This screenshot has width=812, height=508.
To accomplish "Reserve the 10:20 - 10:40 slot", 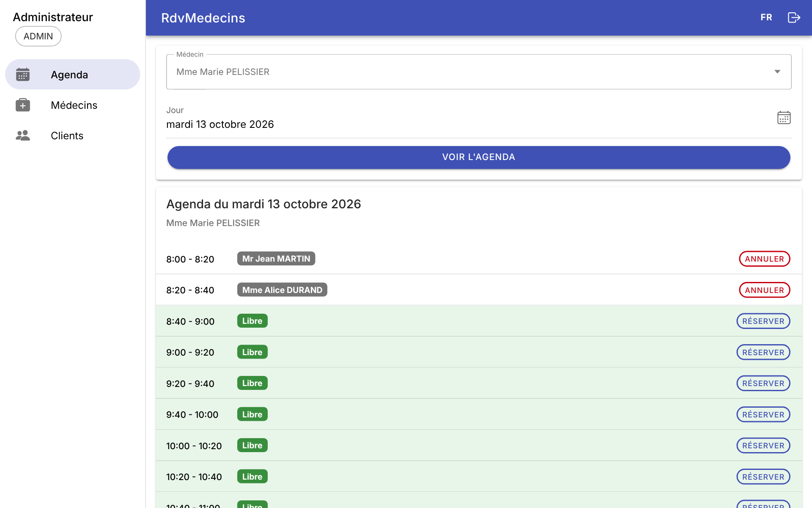I will point(763,477).
